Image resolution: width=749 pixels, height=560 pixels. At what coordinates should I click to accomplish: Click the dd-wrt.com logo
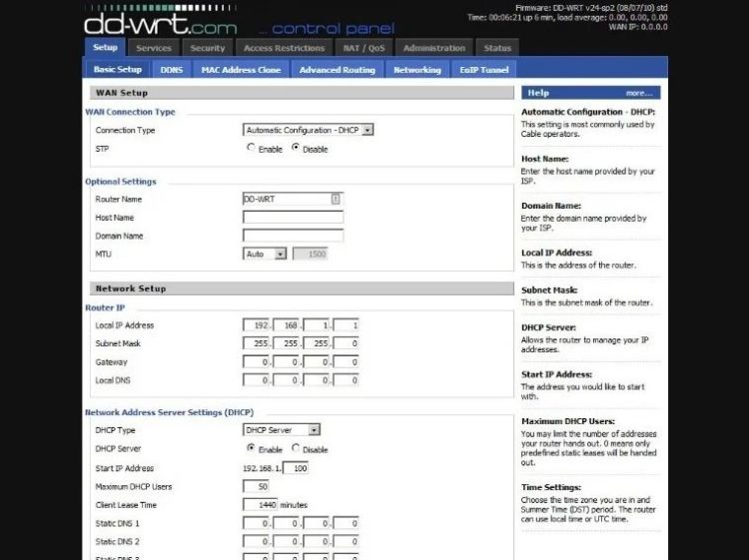(x=160, y=22)
